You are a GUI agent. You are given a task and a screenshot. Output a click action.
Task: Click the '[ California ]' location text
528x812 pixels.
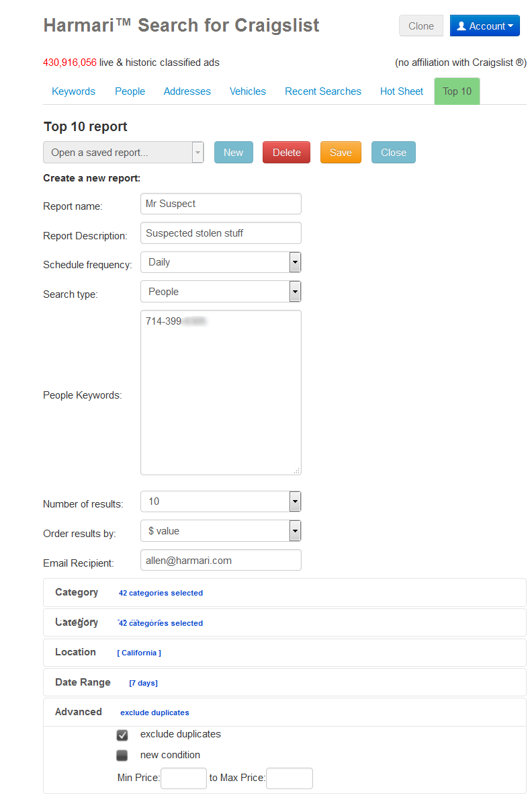tap(139, 653)
